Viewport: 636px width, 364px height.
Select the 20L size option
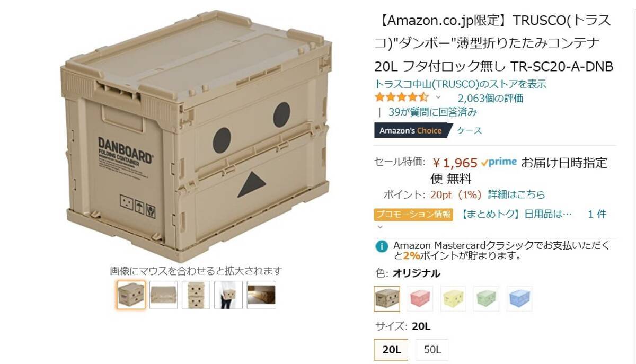coord(391,350)
